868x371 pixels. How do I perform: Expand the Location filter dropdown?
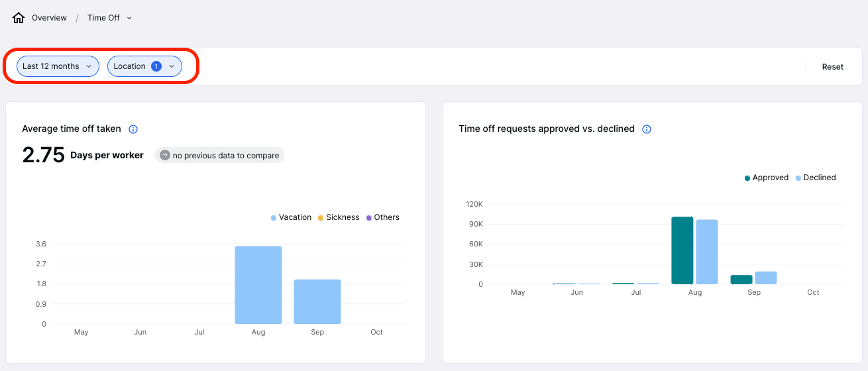pos(172,66)
